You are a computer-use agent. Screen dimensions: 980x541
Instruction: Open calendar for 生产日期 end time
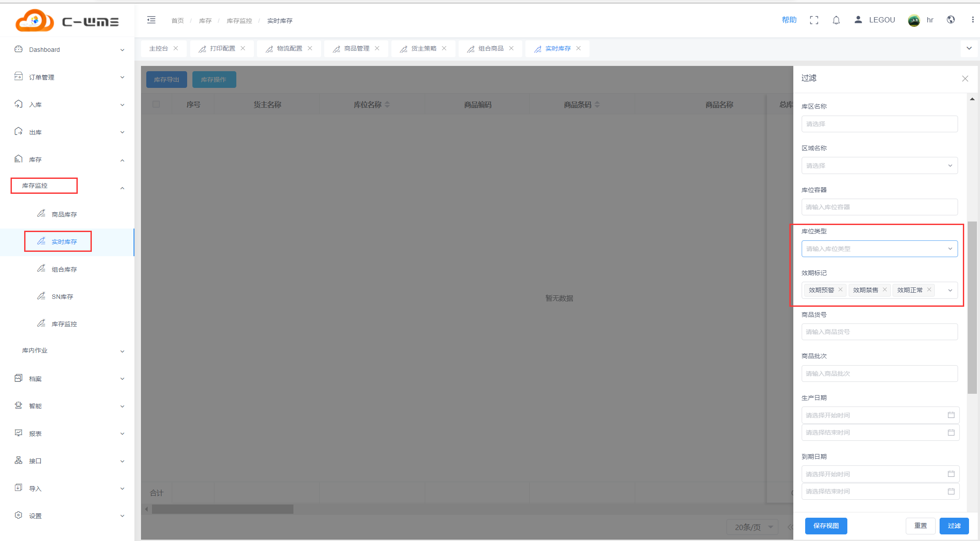[x=951, y=432]
